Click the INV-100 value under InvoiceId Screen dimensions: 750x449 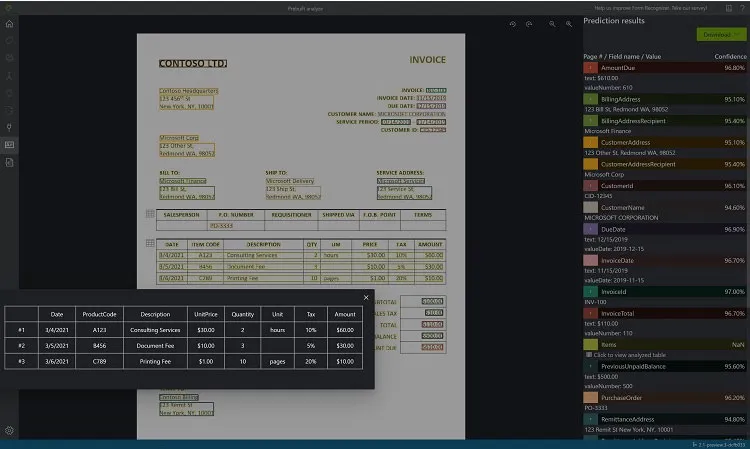(595, 302)
